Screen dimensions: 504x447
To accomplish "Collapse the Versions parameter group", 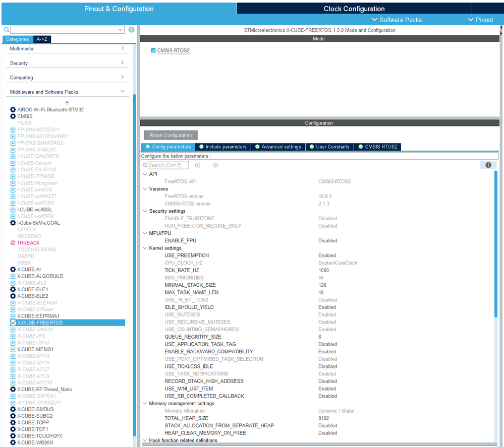I will coord(145,189).
